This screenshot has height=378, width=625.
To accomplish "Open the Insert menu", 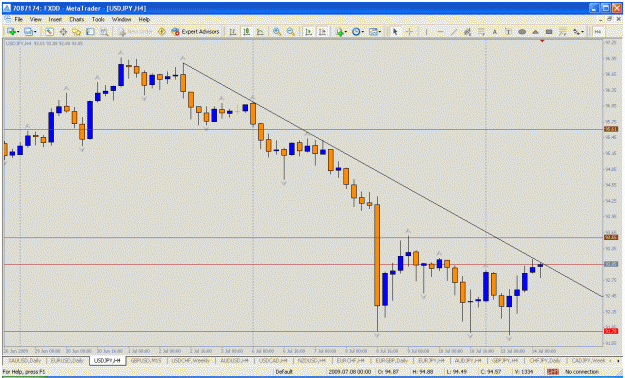I will click(55, 19).
